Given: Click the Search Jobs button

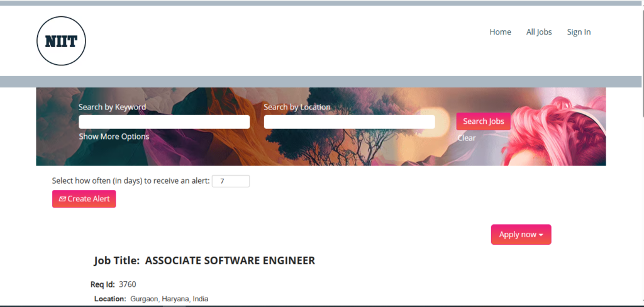Looking at the screenshot, I should [484, 121].
